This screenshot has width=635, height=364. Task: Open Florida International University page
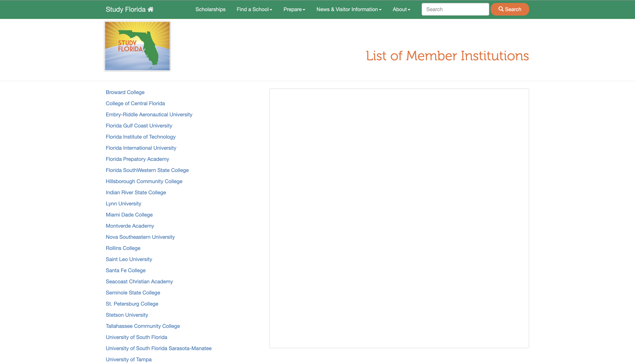pos(141,148)
